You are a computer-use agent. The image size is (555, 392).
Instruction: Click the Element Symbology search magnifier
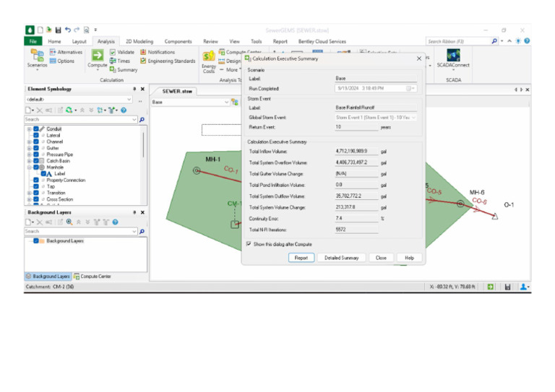click(x=142, y=120)
